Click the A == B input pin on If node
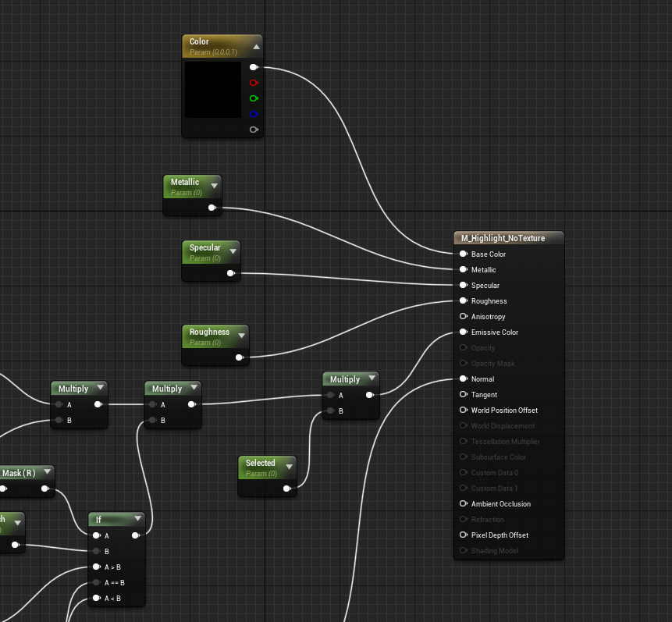The height and width of the screenshot is (622, 672). tap(96, 582)
